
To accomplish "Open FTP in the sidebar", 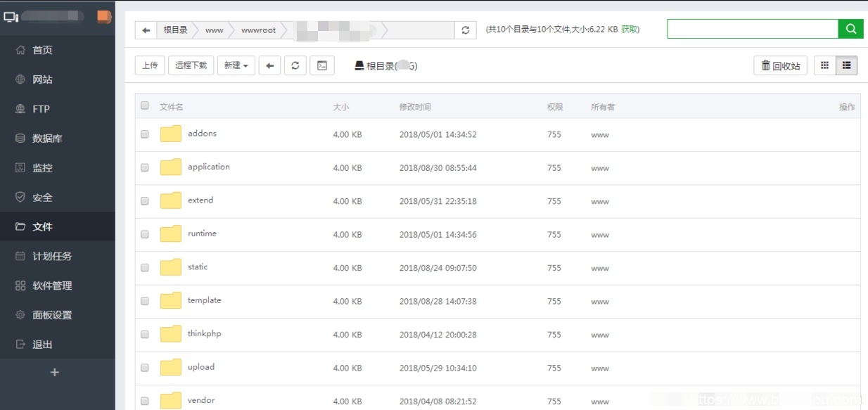I will point(58,109).
